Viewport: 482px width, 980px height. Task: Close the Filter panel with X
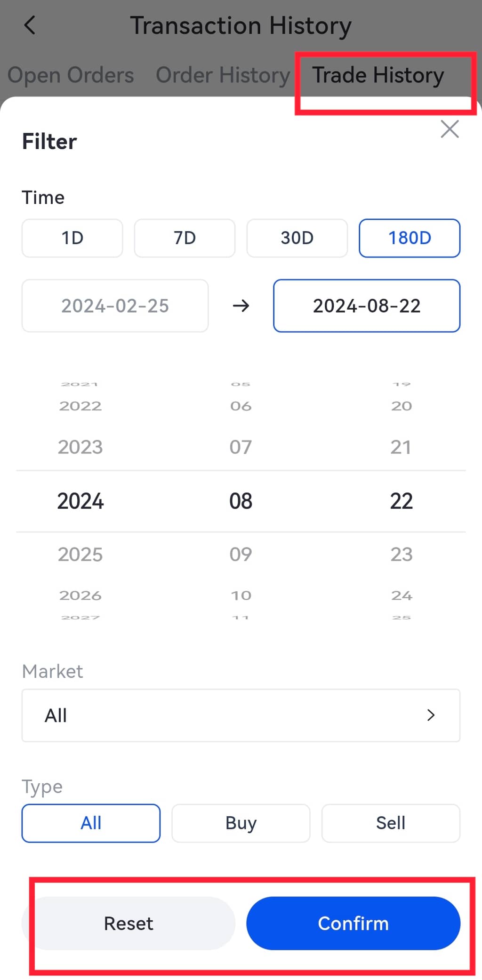[450, 129]
